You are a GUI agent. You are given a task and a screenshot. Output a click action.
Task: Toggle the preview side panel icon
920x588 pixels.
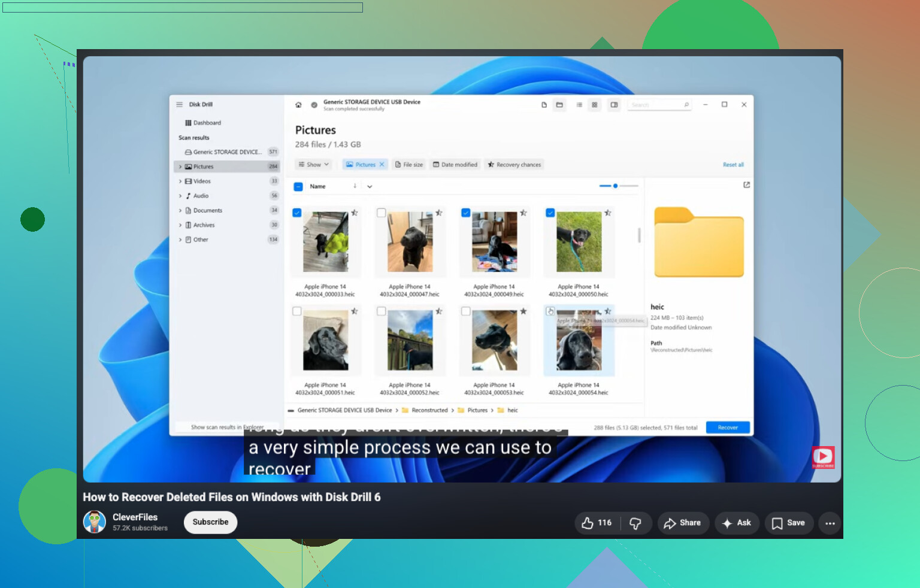pyautogui.click(x=614, y=105)
